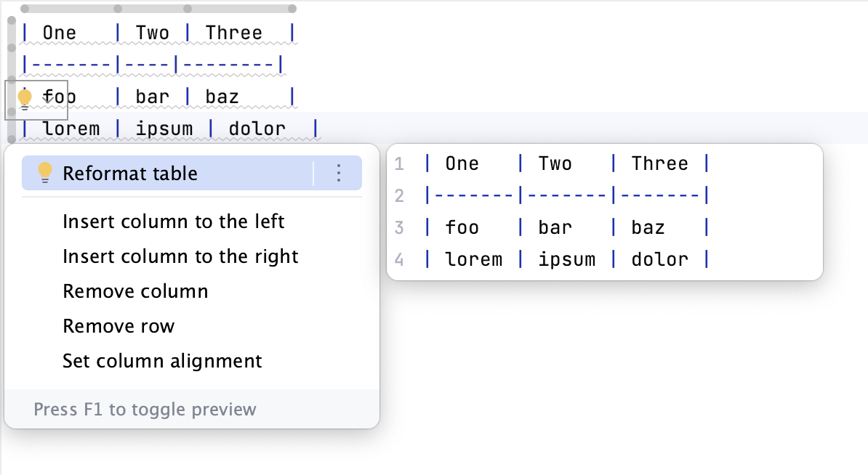The width and height of the screenshot is (868, 475).
Task: Click the row handle circle next to the lorem row
Action: (10, 111)
